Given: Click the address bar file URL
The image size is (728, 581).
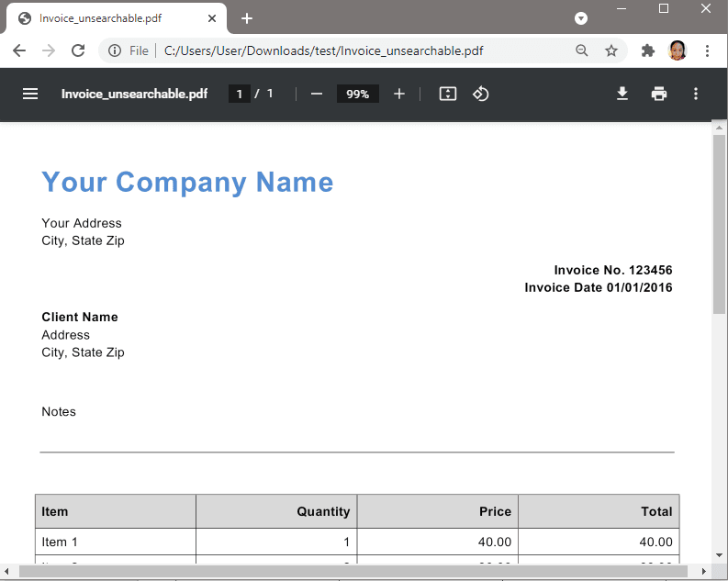Looking at the screenshot, I should pyautogui.click(x=323, y=51).
